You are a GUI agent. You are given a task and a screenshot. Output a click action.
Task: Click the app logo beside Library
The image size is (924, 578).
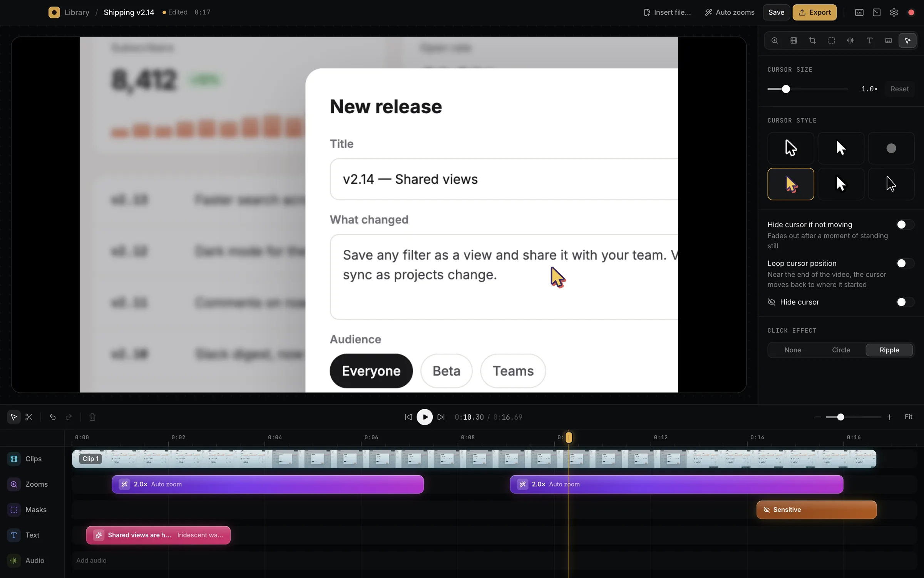pos(54,12)
